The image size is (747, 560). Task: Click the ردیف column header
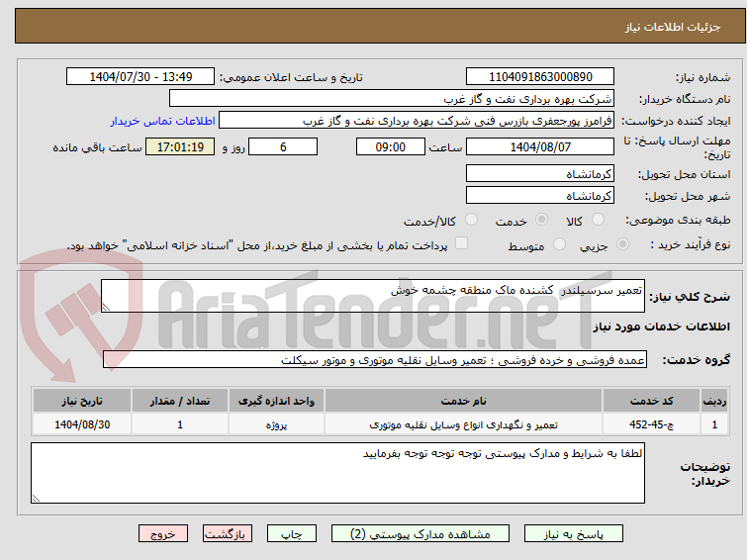714,401
